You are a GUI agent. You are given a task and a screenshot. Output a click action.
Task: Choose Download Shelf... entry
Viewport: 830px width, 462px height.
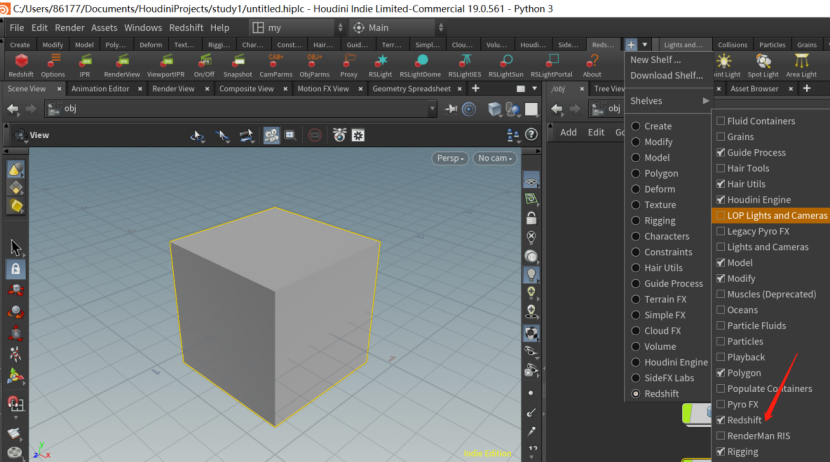tap(666, 75)
